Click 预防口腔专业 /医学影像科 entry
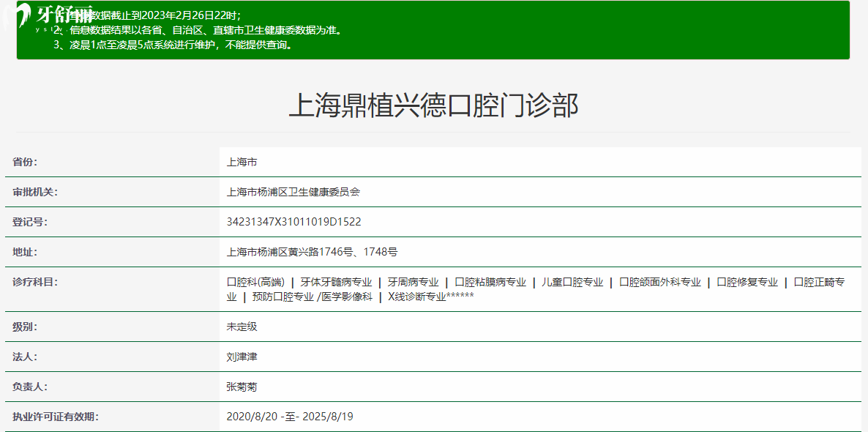The image size is (868, 432). tap(312, 297)
